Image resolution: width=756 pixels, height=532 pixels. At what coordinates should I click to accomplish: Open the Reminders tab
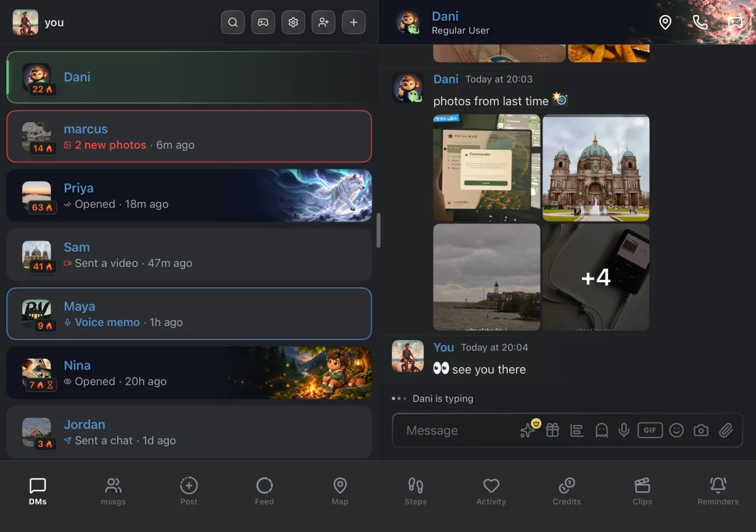pyautogui.click(x=718, y=492)
